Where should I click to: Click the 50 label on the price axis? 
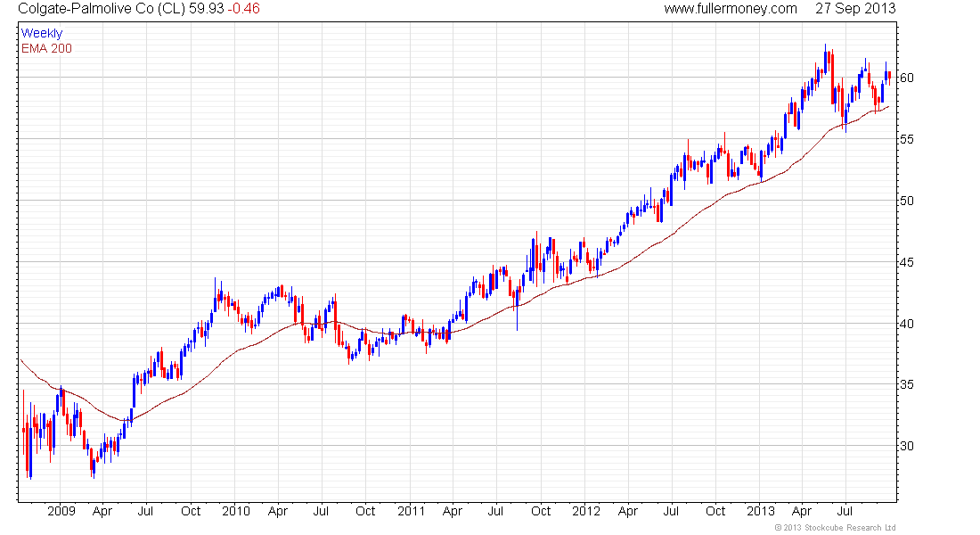click(906, 201)
